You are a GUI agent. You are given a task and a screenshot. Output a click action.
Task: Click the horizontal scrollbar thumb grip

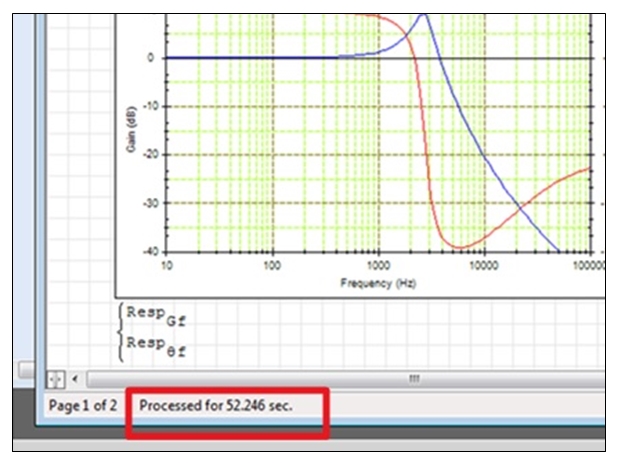pos(413,379)
